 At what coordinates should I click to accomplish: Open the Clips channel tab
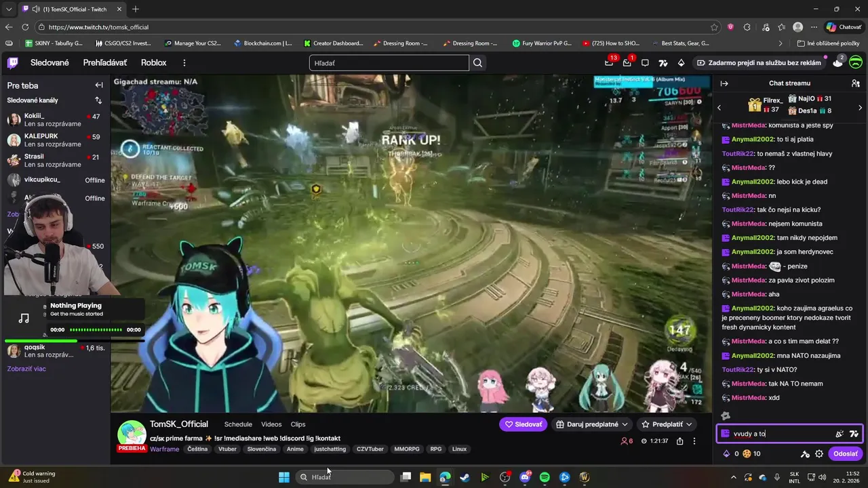click(298, 424)
